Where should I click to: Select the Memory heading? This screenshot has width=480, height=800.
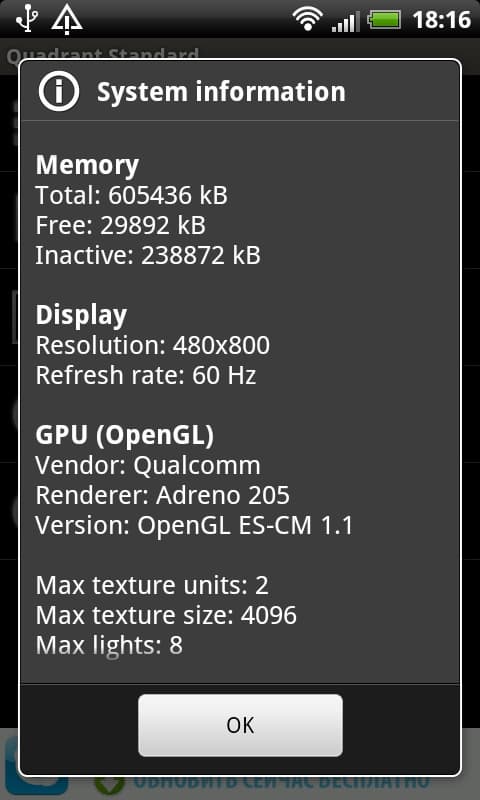(87, 165)
